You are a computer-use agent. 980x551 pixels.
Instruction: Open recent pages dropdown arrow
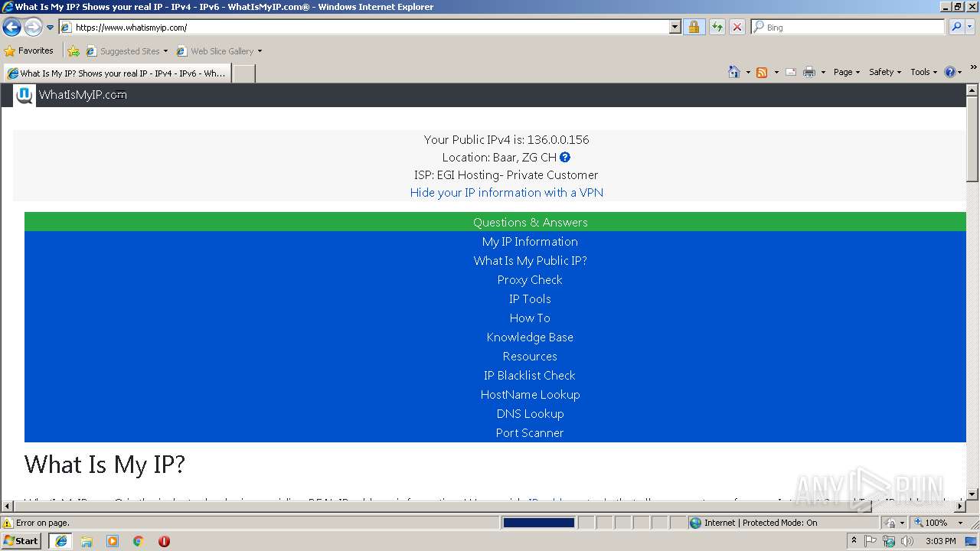[50, 28]
